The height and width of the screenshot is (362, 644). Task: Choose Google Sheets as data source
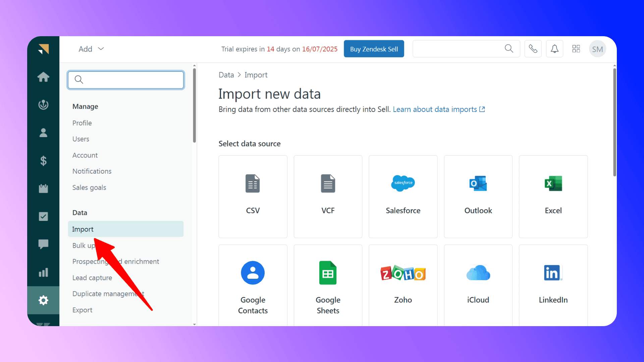pyautogui.click(x=328, y=286)
